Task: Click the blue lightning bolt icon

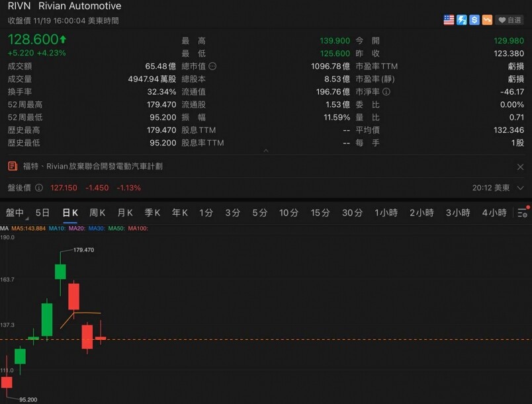Action: pos(461,20)
